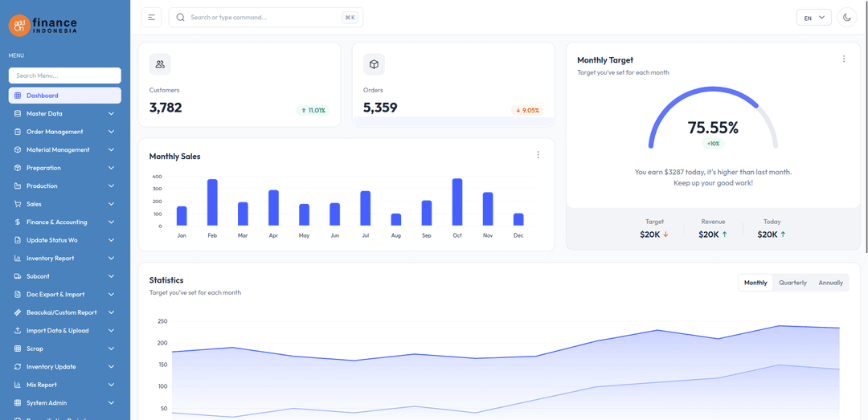
Task: Click the Search Menu input field
Action: pos(65,75)
